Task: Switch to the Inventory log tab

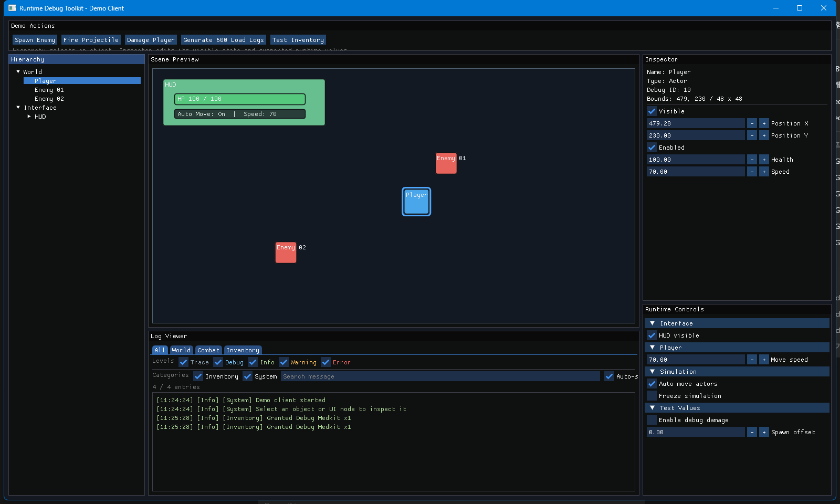Action: pyautogui.click(x=243, y=350)
